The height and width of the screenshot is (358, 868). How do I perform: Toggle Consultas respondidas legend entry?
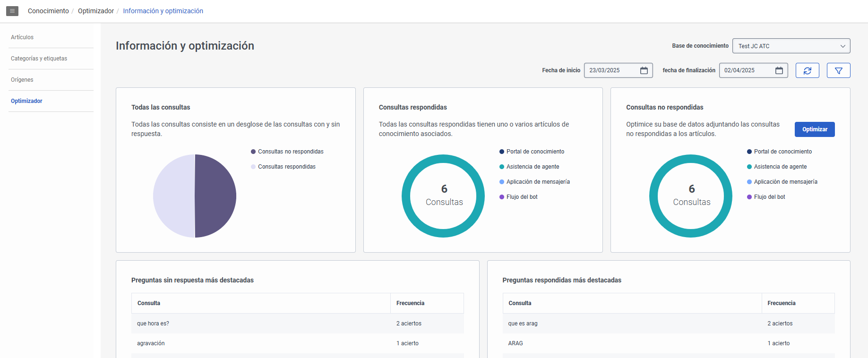pyautogui.click(x=284, y=167)
